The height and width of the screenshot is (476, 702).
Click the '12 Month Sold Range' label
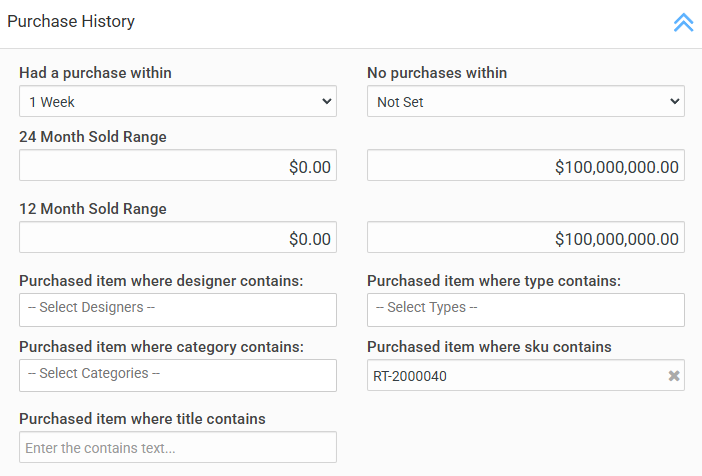93,209
